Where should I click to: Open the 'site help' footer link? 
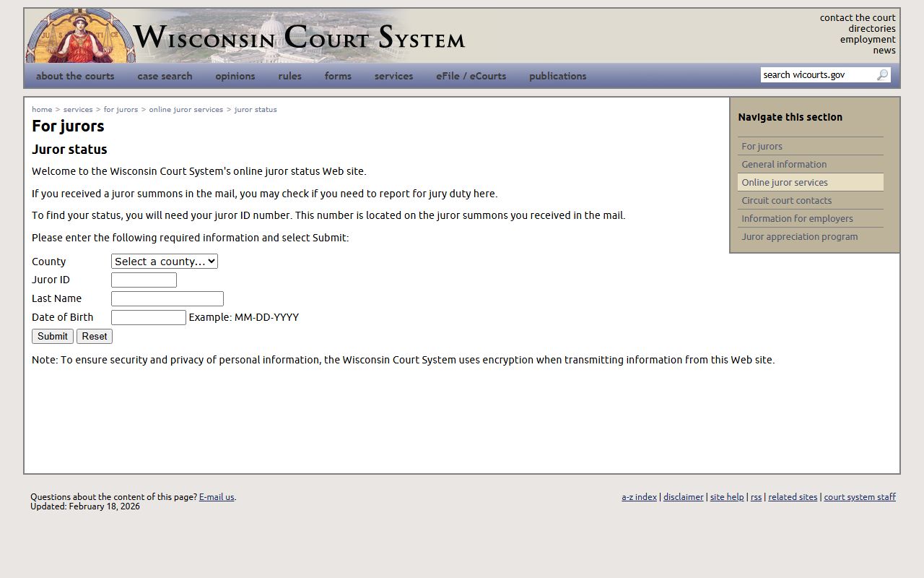click(x=727, y=497)
